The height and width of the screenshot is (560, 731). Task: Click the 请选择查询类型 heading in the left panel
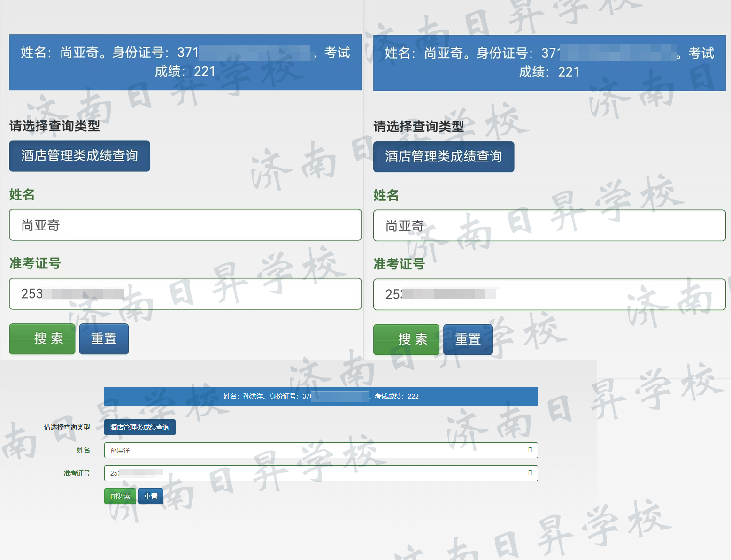(54, 126)
